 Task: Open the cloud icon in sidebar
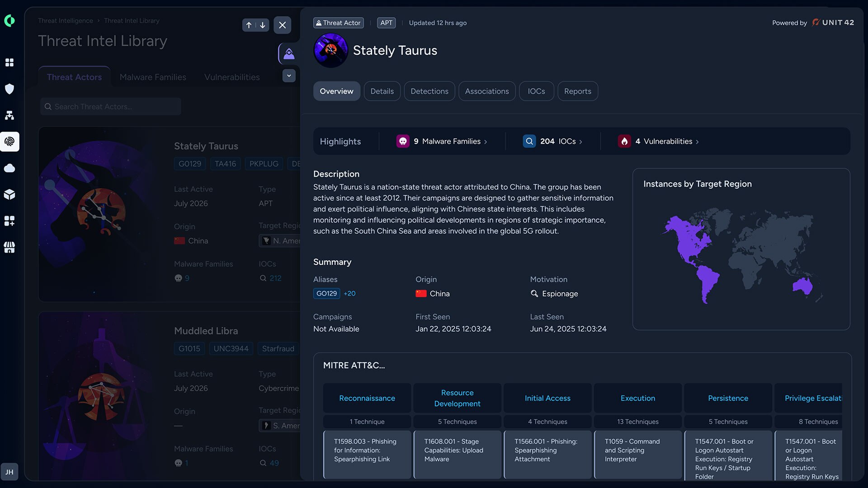pos(9,168)
